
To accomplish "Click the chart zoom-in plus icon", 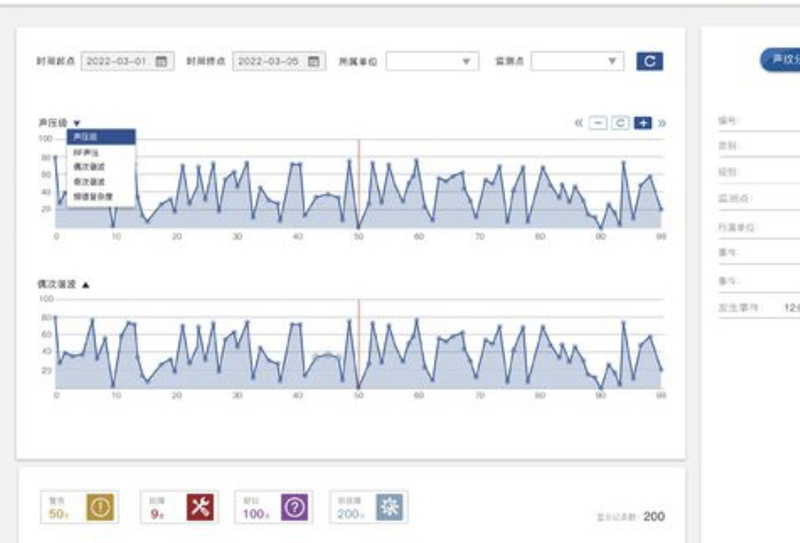I will click(x=643, y=123).
